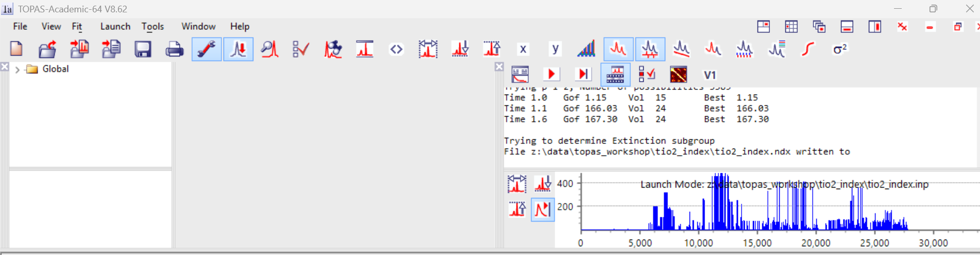Screen dimensions: 980x255
Task: Click the sigma squared icon
Action: pos(839,49)
